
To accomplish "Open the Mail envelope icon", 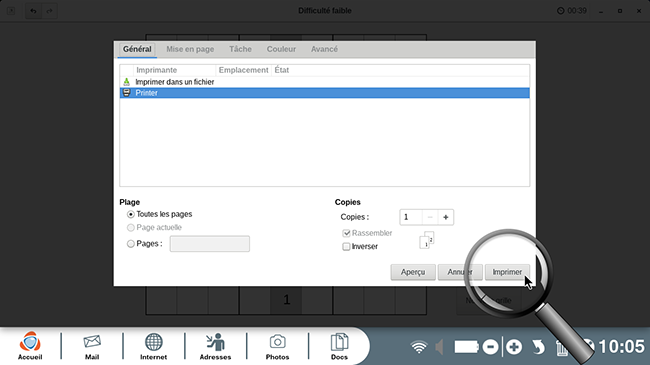I will coord(92,345).
